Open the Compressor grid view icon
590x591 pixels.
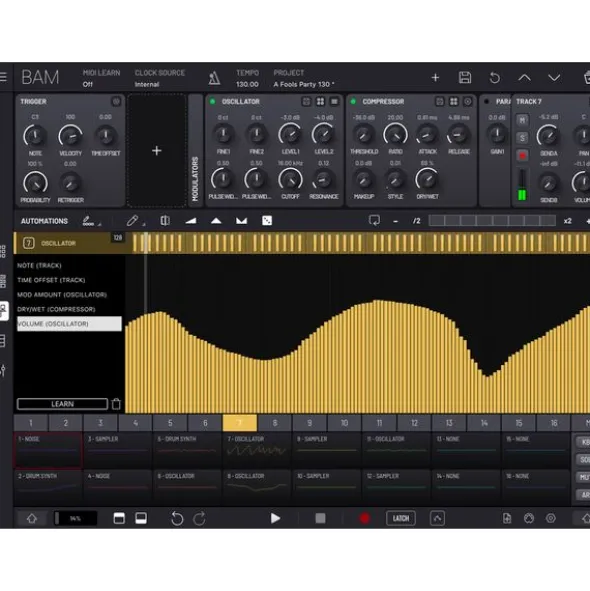454,101
